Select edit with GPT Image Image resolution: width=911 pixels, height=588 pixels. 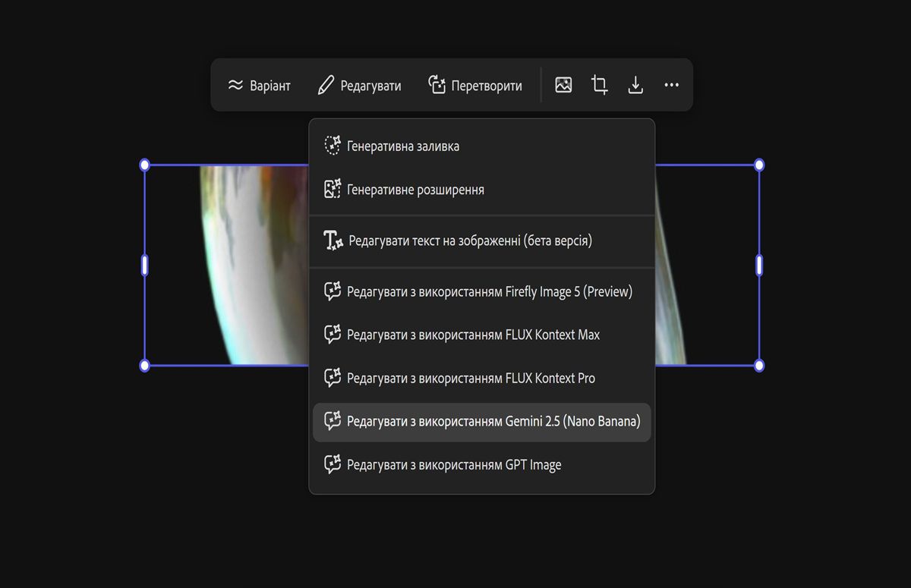click(x=481, y=465)
